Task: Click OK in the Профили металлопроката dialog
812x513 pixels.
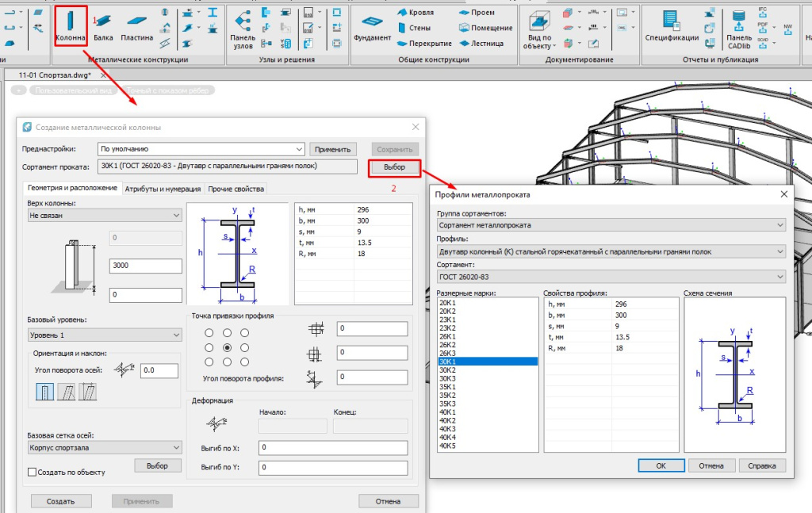Action: (661, 465)
